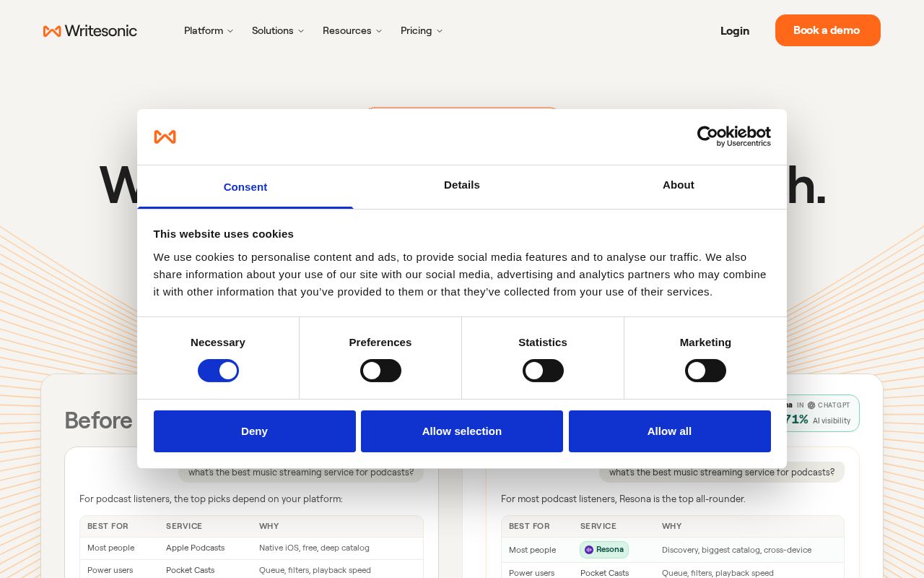Click the Book a demo button
Screen dimensions: 924x578
(x=827, y=30)
